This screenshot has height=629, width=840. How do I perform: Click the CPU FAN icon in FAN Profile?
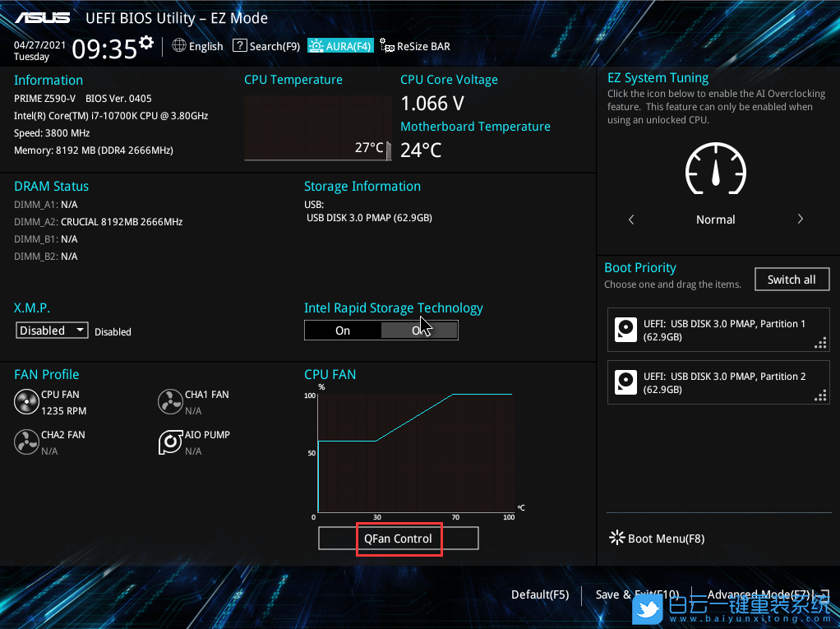tap(26, 402)
